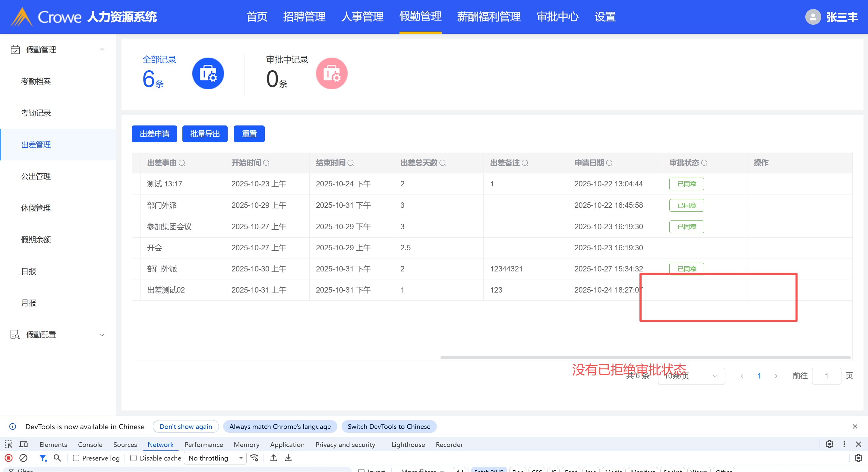This screenshot has width=868, height=472.
Task: Click the DevTools inspect element icon
Action: 9,444
